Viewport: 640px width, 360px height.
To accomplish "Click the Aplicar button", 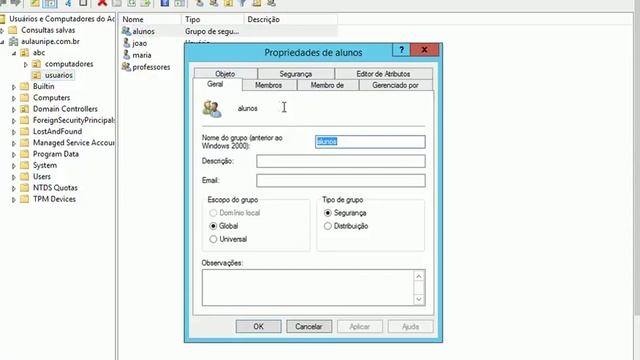I will tap(360, 327).
